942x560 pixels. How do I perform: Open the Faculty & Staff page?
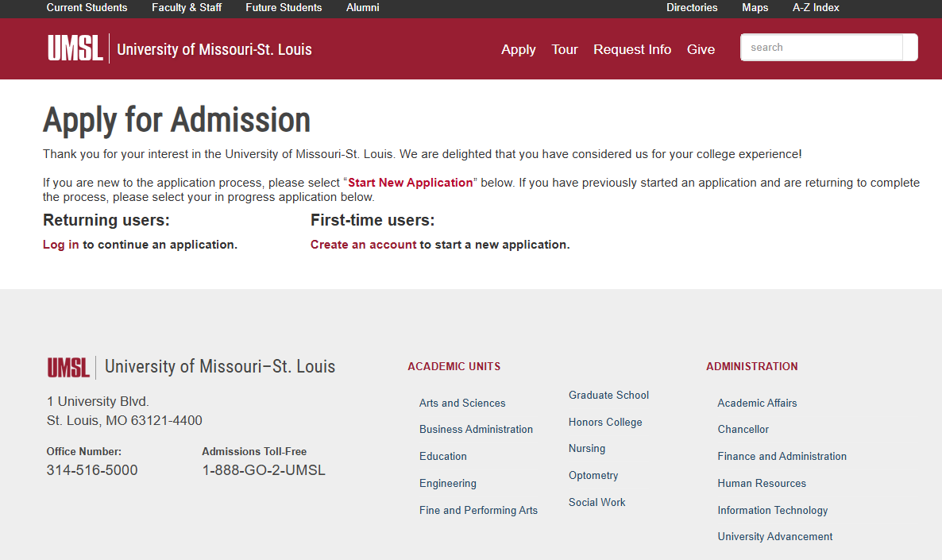pos(186,8)
